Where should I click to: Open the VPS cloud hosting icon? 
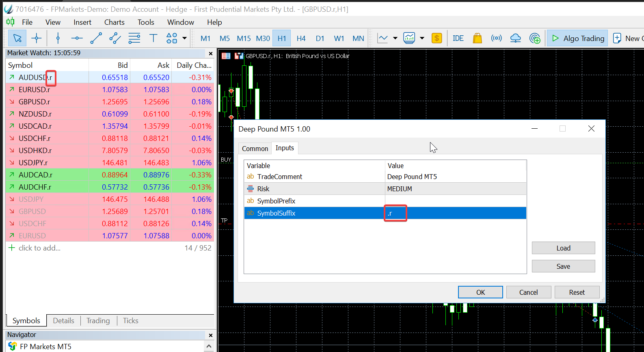click(x=515, y=38)
